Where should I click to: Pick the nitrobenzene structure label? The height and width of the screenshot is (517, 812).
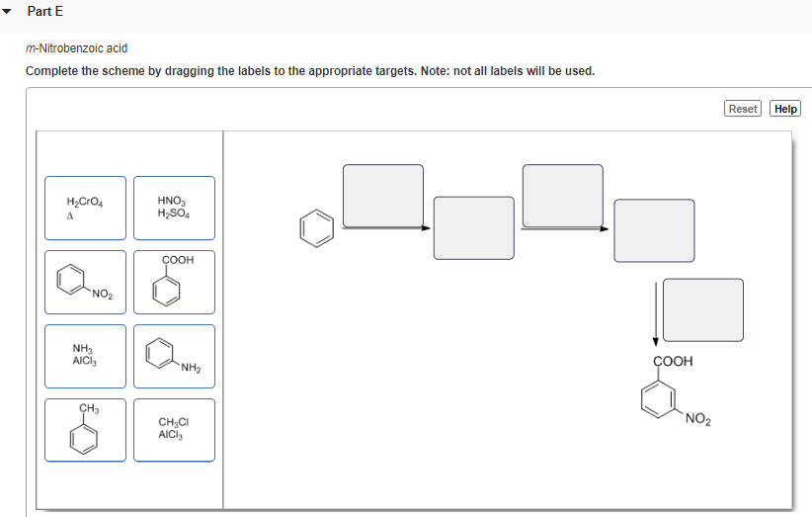[85, 283]
